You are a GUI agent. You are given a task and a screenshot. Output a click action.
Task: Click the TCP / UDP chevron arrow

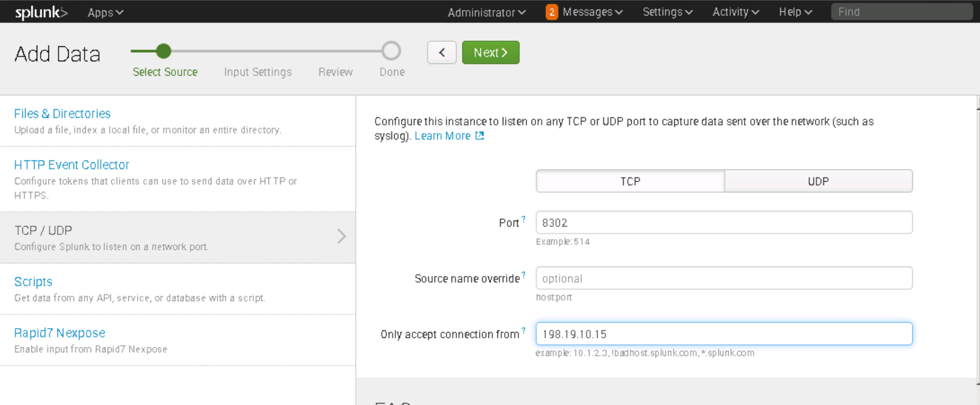(341, 236)
